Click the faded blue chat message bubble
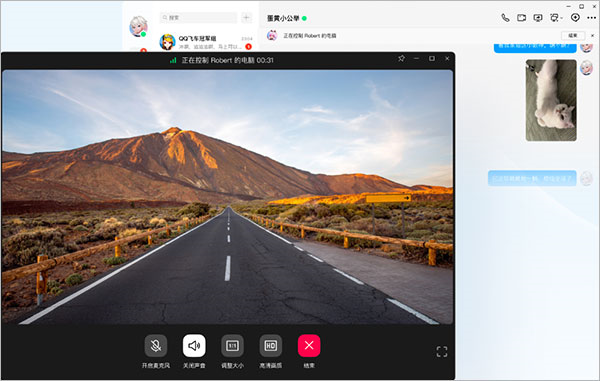The width and height of the screenshot is (600, 381). [532, 178]
